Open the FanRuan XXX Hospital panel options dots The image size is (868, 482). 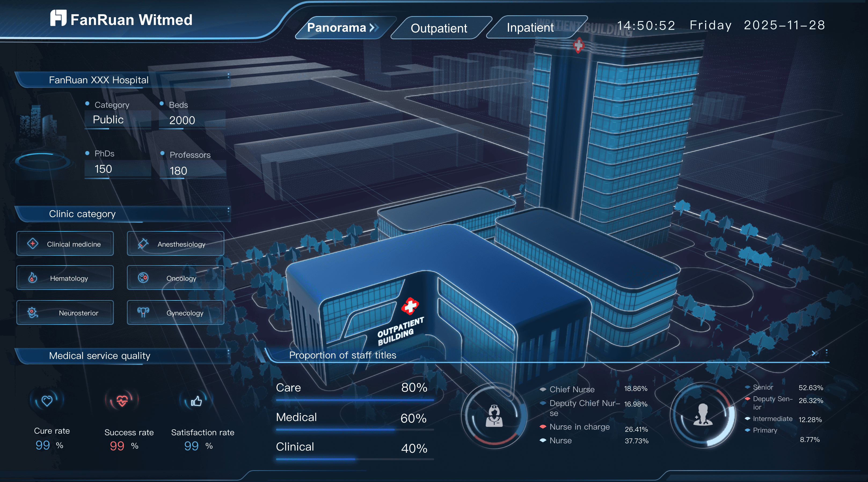[228, 76]
